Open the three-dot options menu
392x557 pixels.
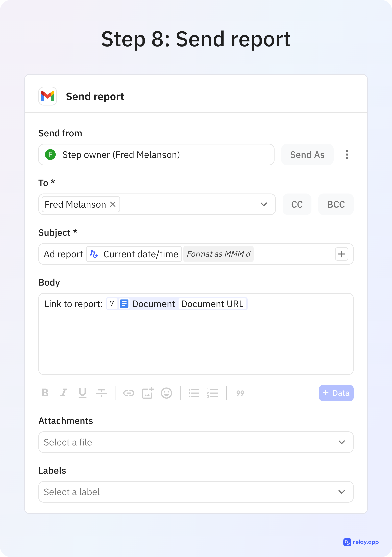point(347,155)
